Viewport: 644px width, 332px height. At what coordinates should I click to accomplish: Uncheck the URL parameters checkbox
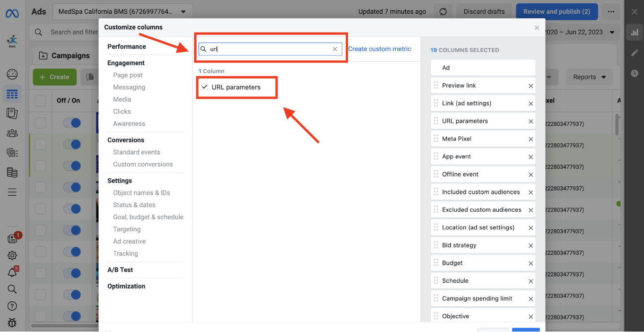pyautogui.click(x=205, y=87)
